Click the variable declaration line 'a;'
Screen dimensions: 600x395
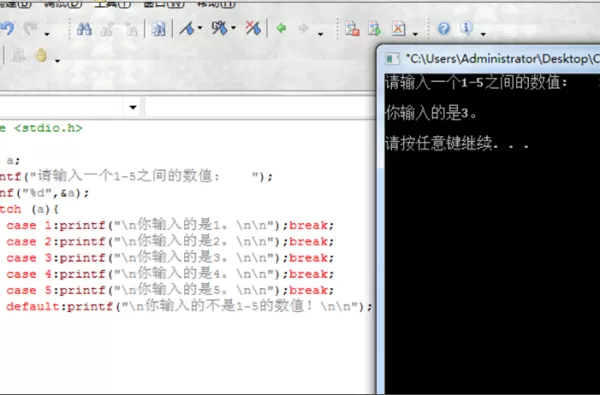[x=13, y=160]
